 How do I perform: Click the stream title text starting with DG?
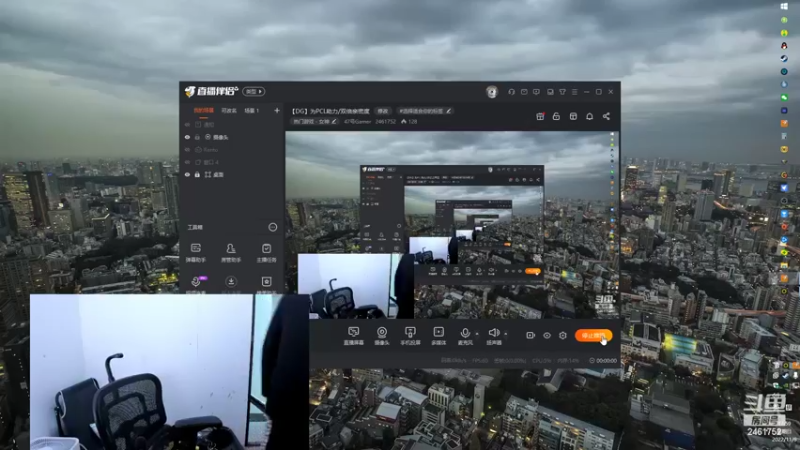[331, 111]
